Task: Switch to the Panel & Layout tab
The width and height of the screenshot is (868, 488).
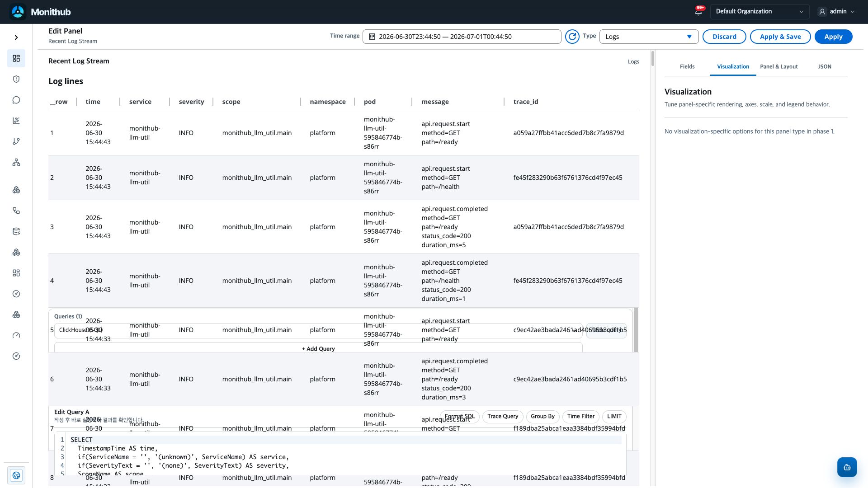Action: coord(778,66)
